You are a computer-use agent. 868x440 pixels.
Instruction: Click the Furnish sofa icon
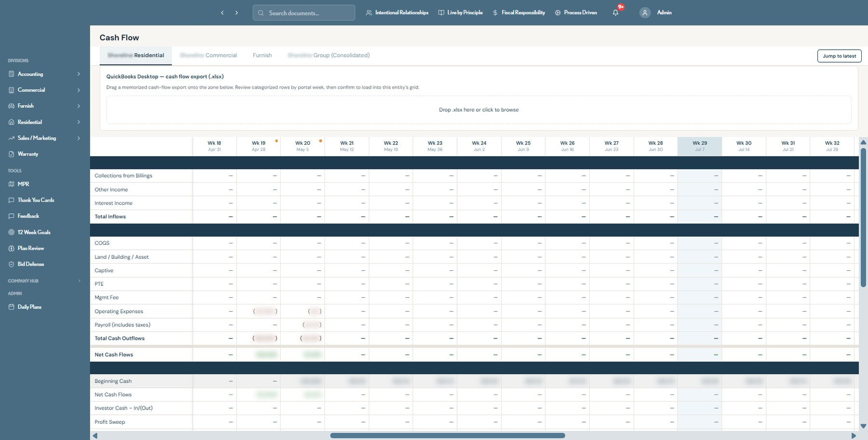(12, 106)
